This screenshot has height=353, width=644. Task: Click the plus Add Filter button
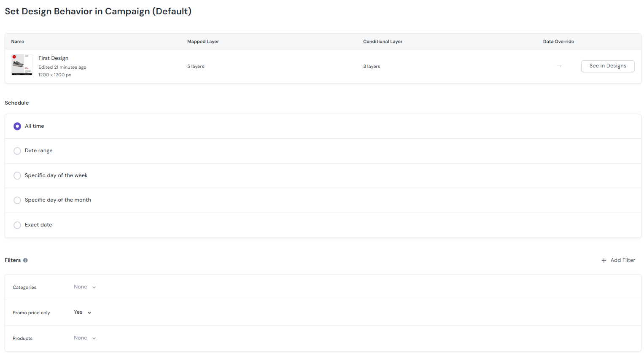point(618,260)
